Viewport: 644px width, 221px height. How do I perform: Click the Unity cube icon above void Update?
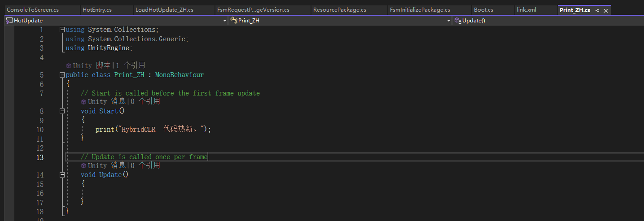83,166
